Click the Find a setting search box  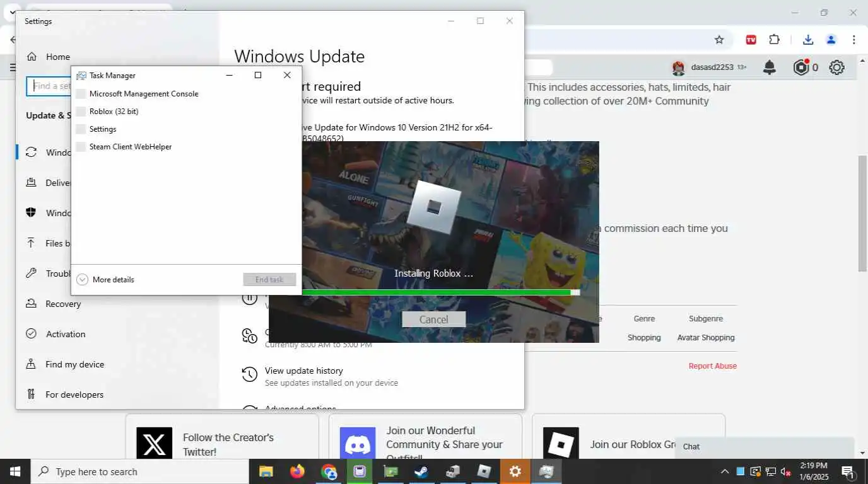coord(49,86)
